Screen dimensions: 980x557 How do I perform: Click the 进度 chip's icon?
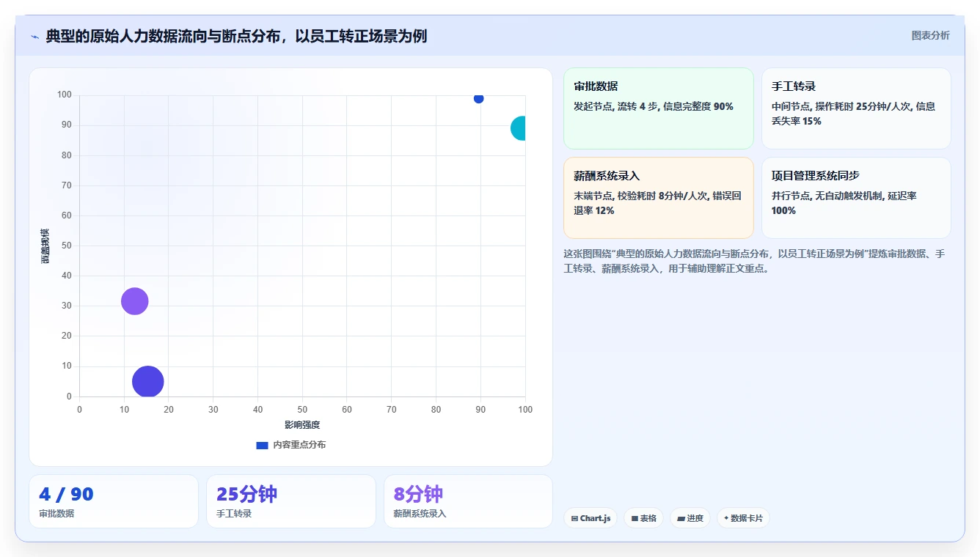[681, 518]
